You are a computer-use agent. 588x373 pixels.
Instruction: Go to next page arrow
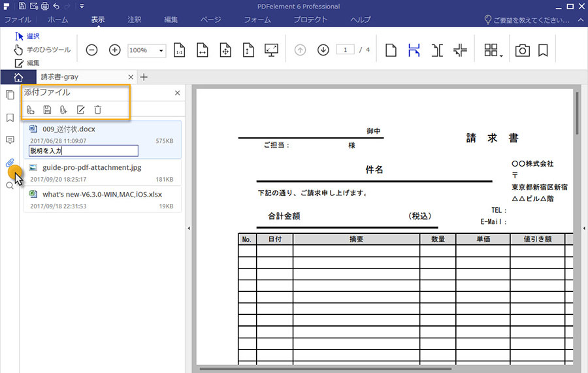[323, 50]
